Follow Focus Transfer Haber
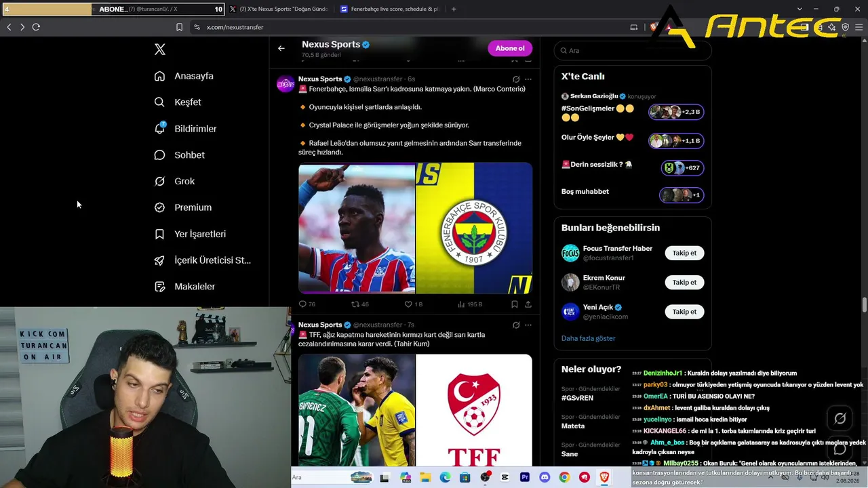Screen dimensions: 868x488 684,253
